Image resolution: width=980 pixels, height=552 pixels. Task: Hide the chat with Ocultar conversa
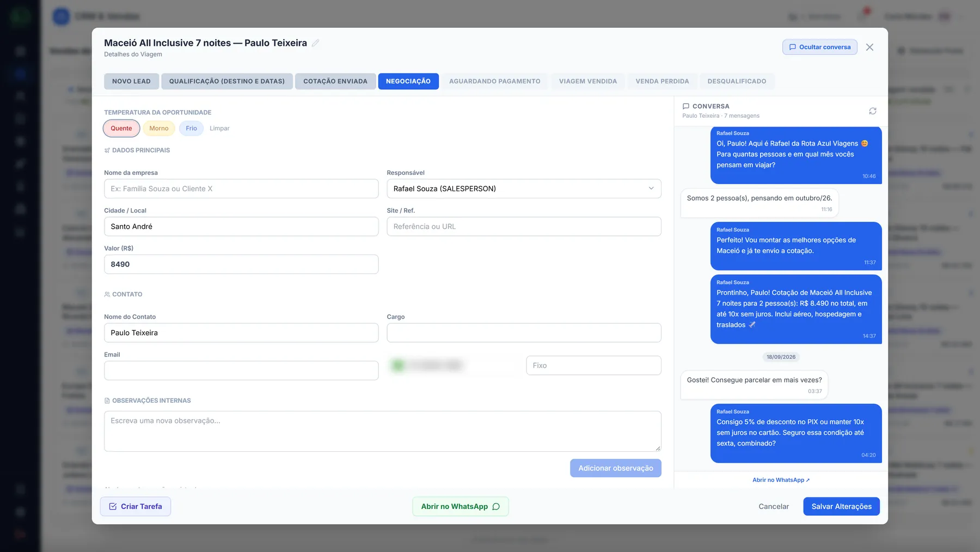[x=820, y=47]
